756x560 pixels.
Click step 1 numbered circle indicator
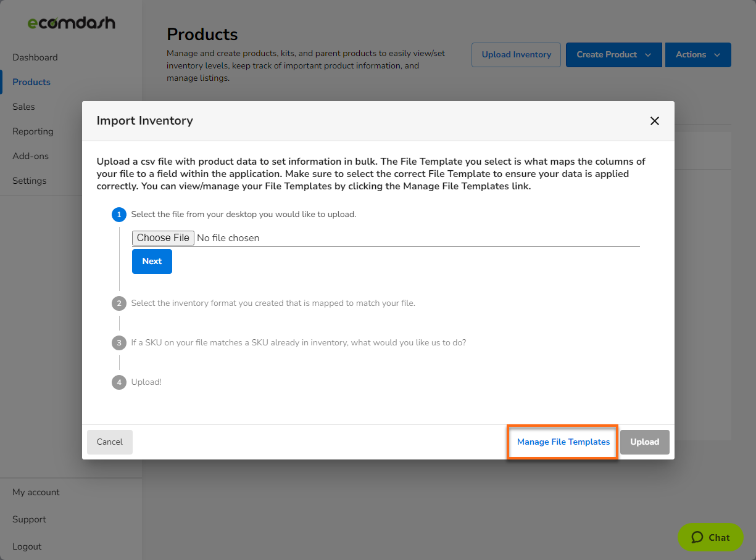point(119,215)
